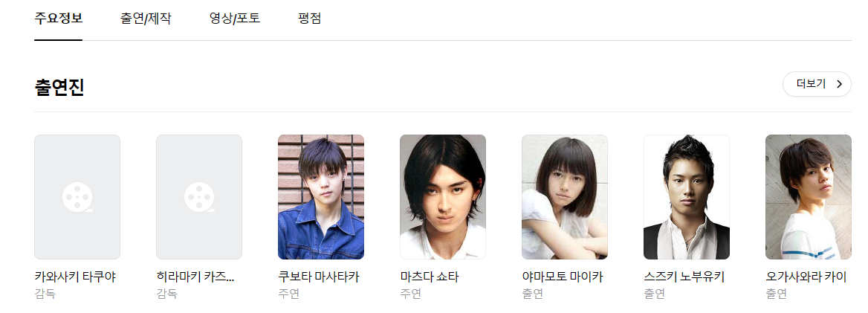868x313 pixels.
Task: Open 스즈키 노부유키 cast photo
Action: point(687,197)
